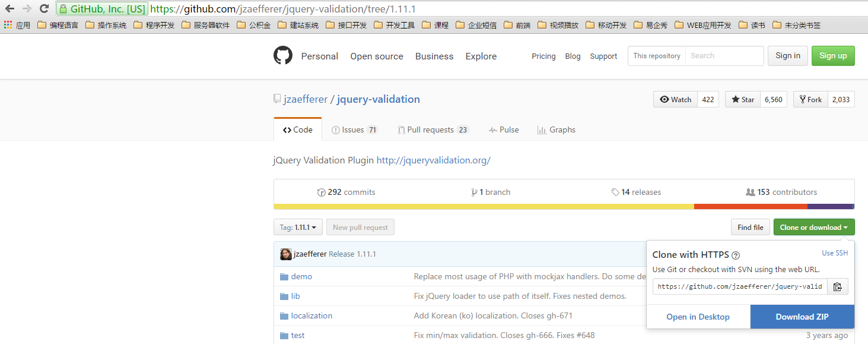This screenshot has height=344, width=868.
Task: Focus the repository search input field
Action: tap(724, 56)
